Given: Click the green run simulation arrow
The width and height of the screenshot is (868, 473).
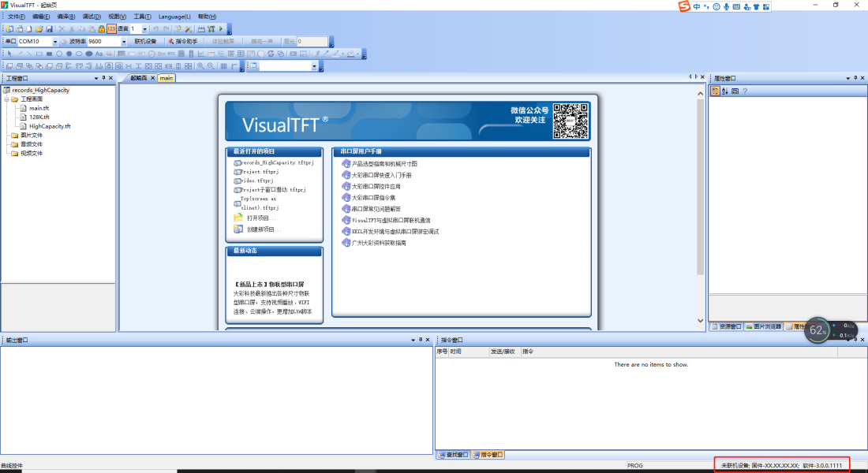Looking at the screenshot, I should (x=220, y=29).
